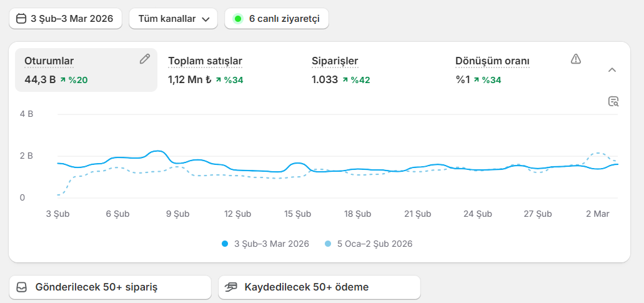Image resolution: width=644 pixels, height=303 pixels.
Task: Open the Tüm kanallar dropdown
Action: [x=173, y=19]
